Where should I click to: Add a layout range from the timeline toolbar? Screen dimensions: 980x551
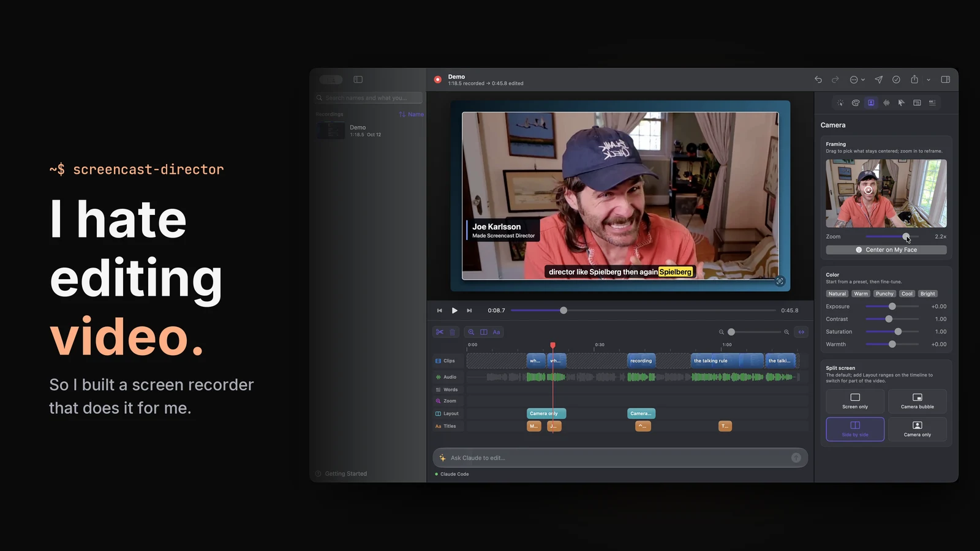[484, 332]
